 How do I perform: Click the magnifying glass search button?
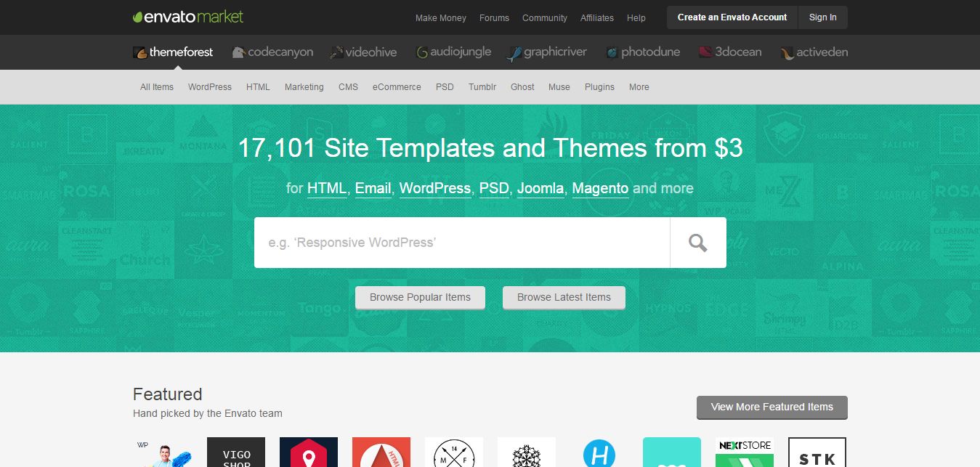click(698, 243)
